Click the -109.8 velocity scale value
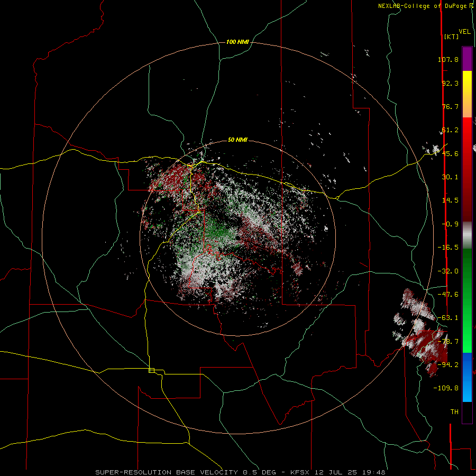Image resolution: width=476 pixels, height=476 pixels. [446, 388]
